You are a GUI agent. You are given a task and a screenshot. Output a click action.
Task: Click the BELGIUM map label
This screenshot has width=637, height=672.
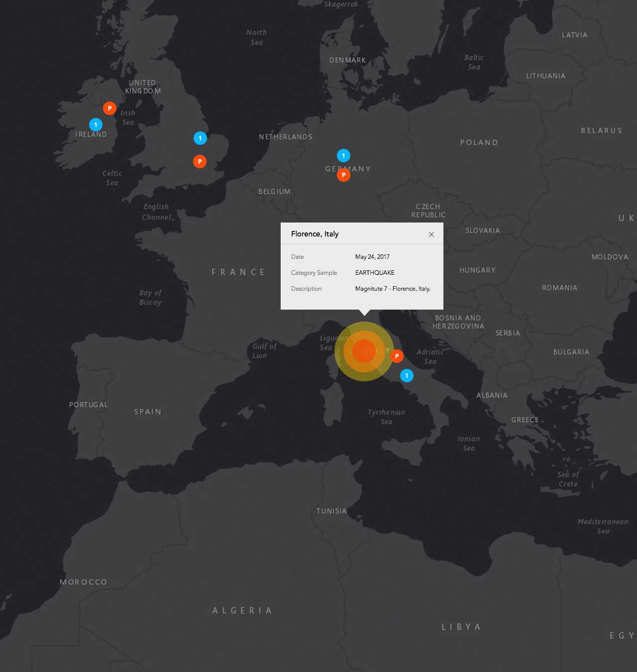tap(274, 192)
